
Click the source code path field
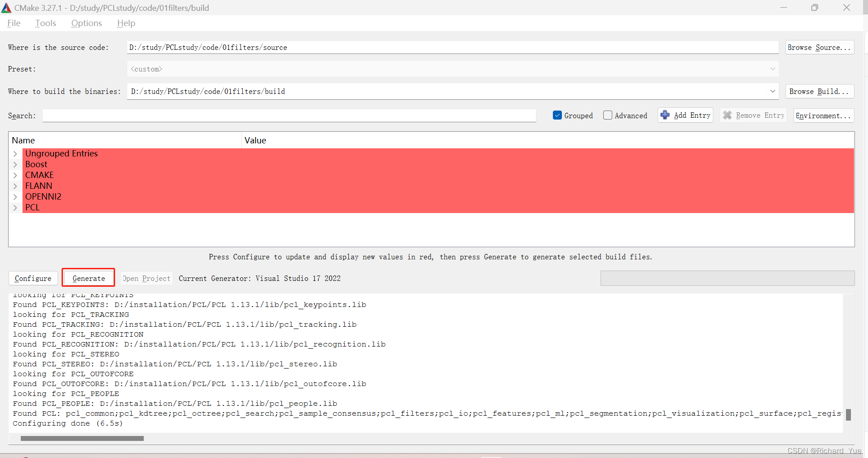453,47
